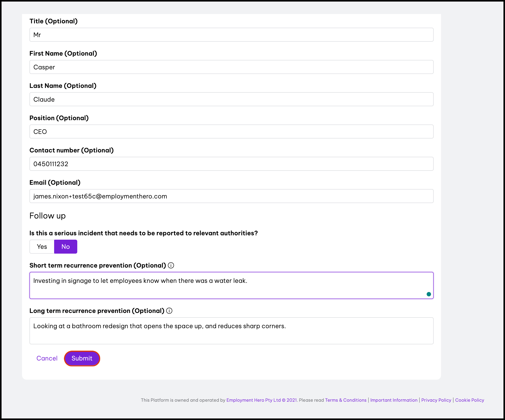Focus the Title field containing Mr
505x420 pixels.
pyautogui.click(x=231, y=35)
